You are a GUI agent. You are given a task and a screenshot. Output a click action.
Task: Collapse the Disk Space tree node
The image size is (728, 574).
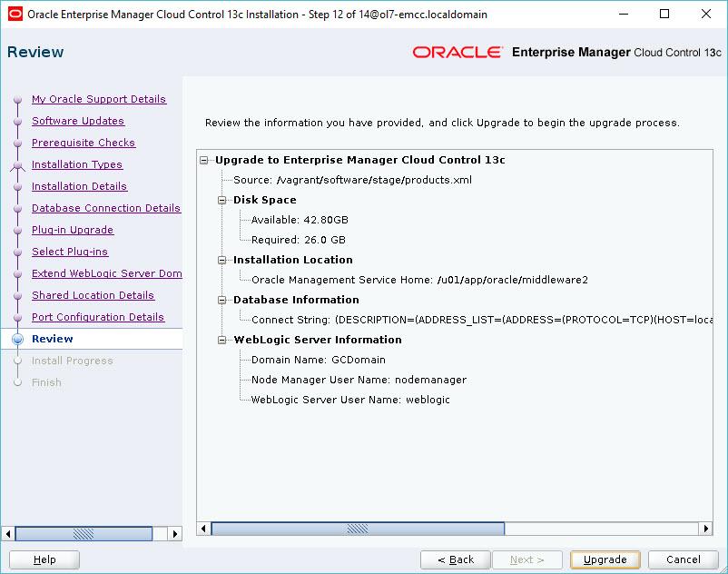[x=221, y=200]
